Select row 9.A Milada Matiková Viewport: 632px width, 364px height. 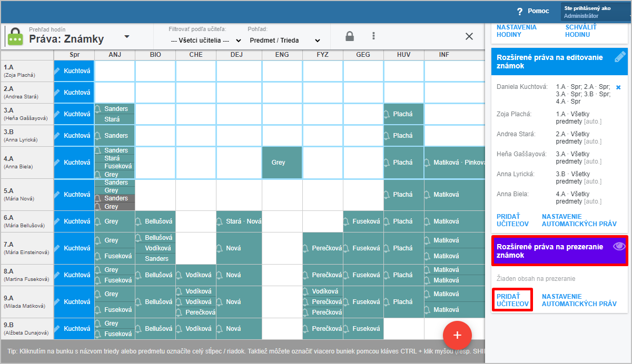[27, 302]
